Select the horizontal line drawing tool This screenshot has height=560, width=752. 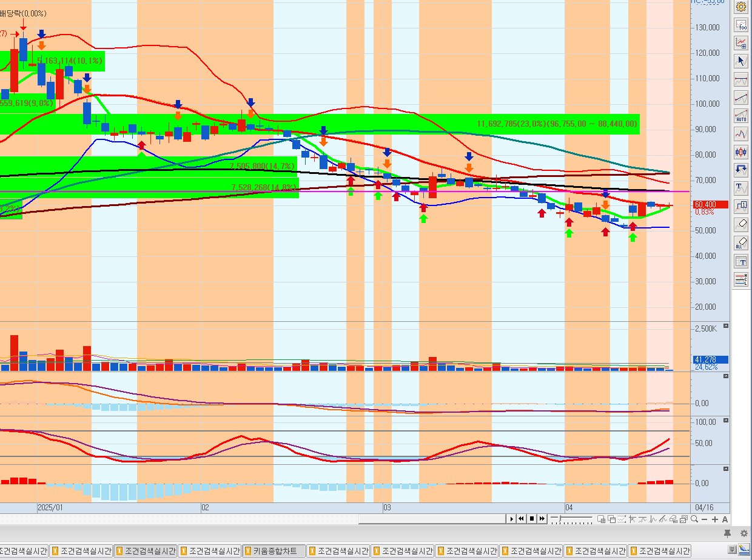pos(741,79)
